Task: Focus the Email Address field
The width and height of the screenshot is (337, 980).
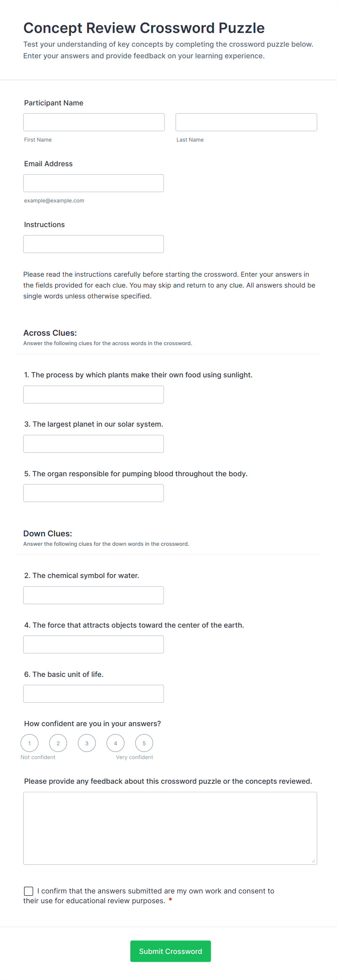Action: (93, 183)
